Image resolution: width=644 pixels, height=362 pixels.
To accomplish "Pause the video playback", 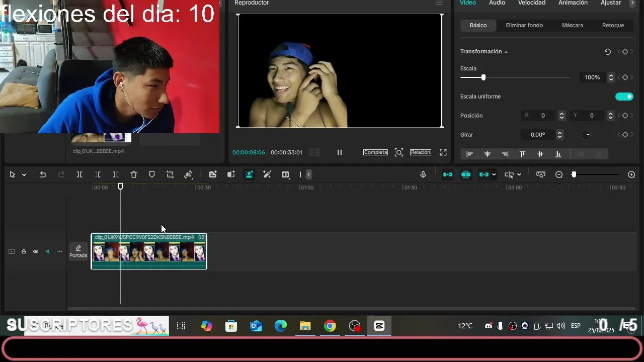I will [x=340, y=152].
